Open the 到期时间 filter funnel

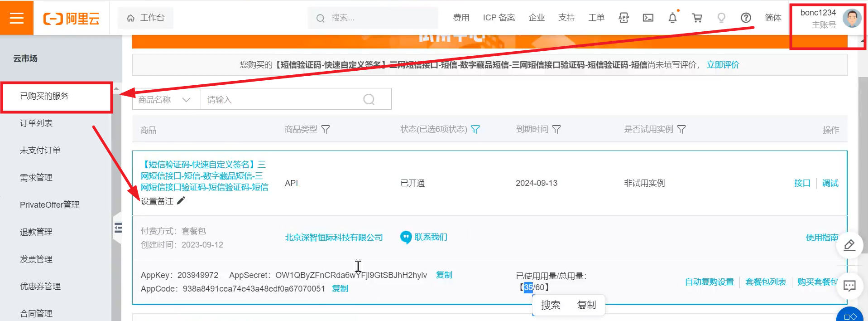556,130
